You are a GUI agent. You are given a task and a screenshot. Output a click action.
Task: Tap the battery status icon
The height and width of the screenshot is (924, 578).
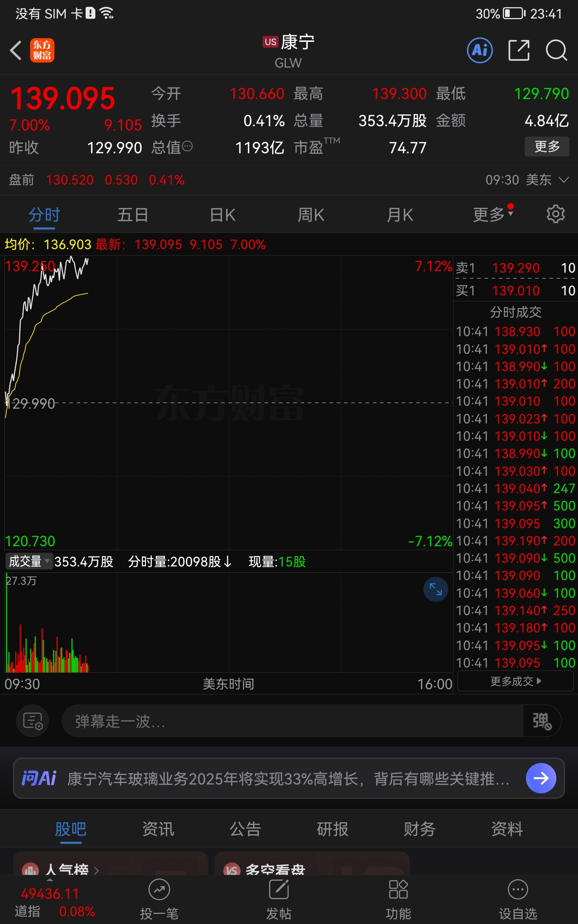pyautogui.click(x=514, y=14)
